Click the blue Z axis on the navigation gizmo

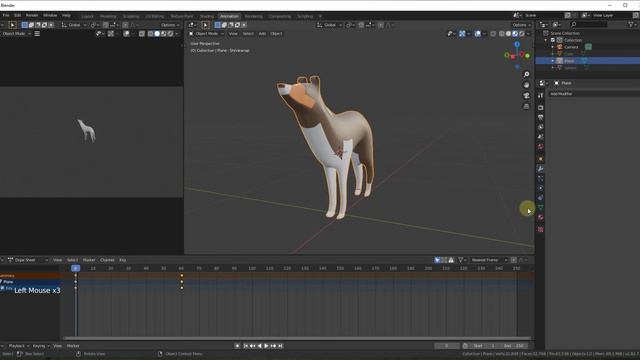pos(517,44)
